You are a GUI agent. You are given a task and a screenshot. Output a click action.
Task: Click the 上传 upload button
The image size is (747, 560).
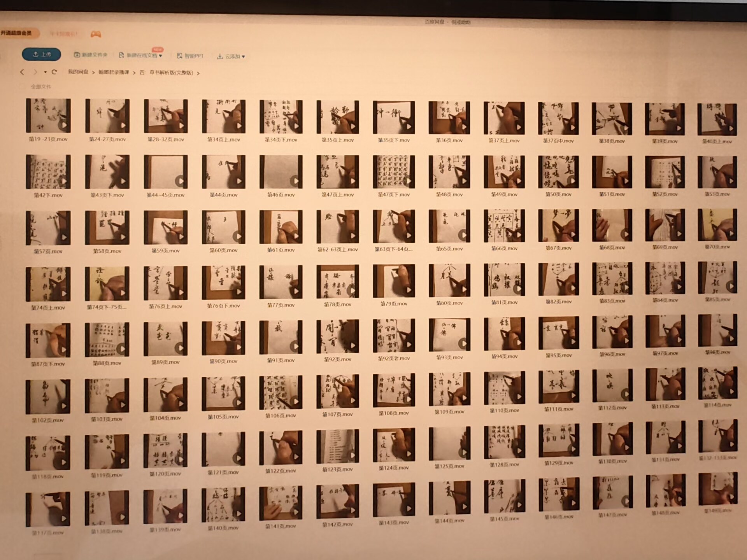pyautogui.click(x=41, y=54)
